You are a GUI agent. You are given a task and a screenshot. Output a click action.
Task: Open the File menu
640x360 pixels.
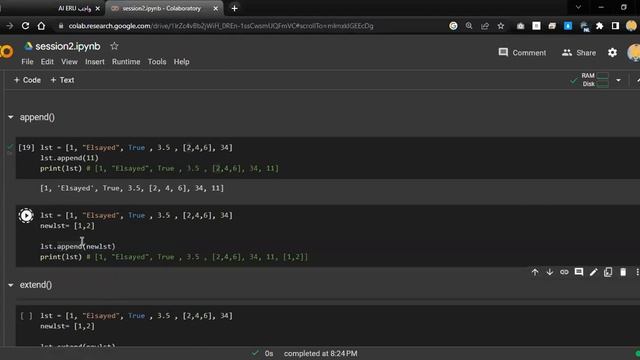click(27, 62)
